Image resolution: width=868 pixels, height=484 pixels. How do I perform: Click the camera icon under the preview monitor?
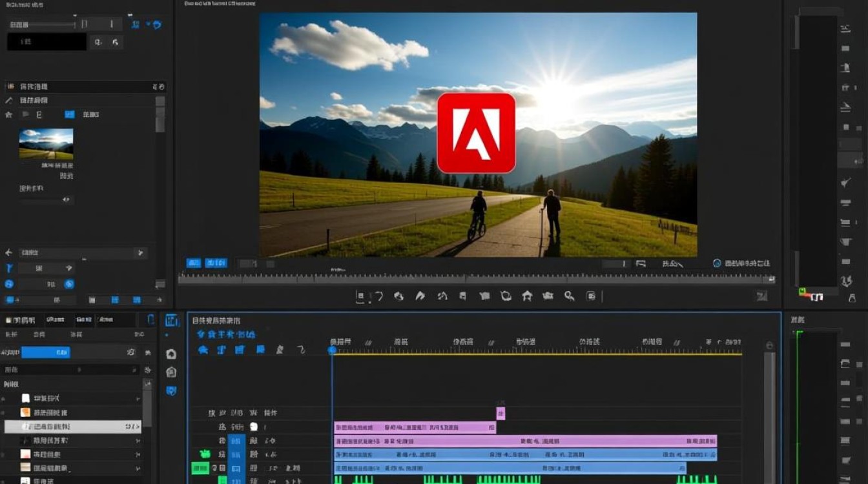coord(548,296)
